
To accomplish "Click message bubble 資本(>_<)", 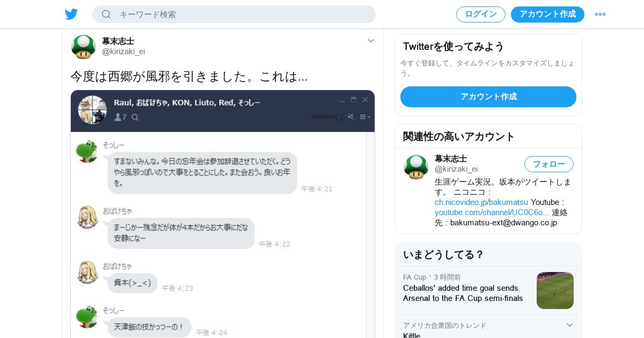I will click(x=133, y=283).
